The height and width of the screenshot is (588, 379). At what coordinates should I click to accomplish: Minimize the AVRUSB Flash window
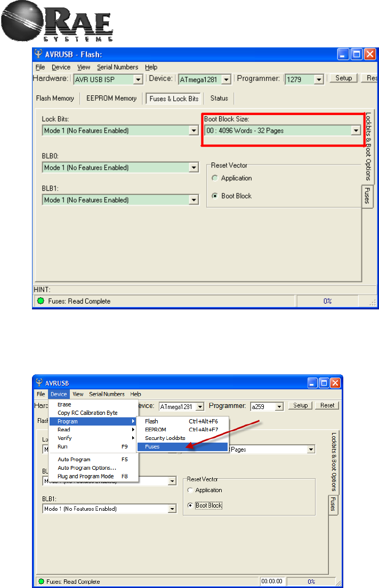click(x=343, y=54)
